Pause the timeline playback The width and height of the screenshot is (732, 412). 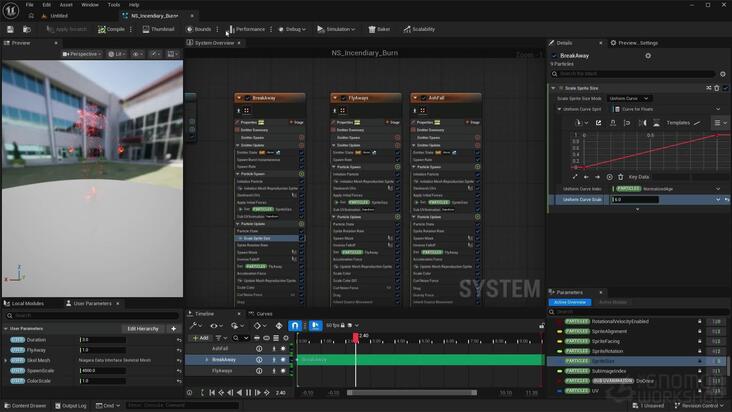pyautogui.click(x=248, y=393)
